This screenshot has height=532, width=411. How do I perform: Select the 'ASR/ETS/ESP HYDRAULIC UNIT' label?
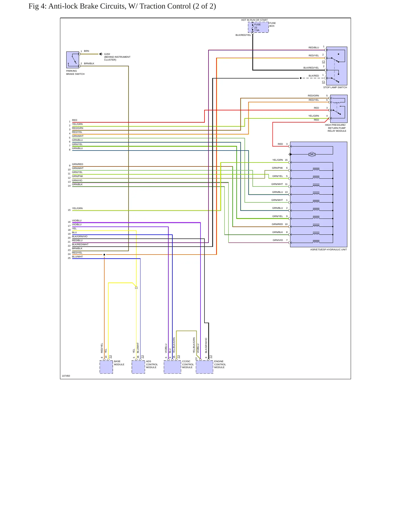[x=329, y=249]
